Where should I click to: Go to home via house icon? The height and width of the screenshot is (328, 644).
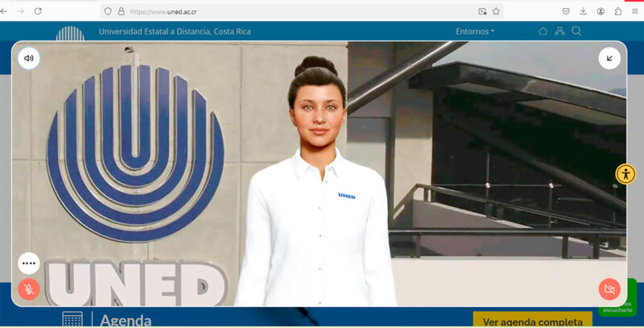tap(543, 31)
